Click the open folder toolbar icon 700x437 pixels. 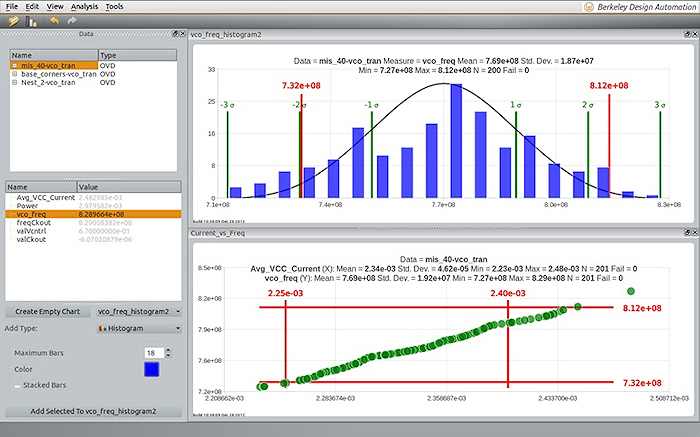(x=12, y=20)
